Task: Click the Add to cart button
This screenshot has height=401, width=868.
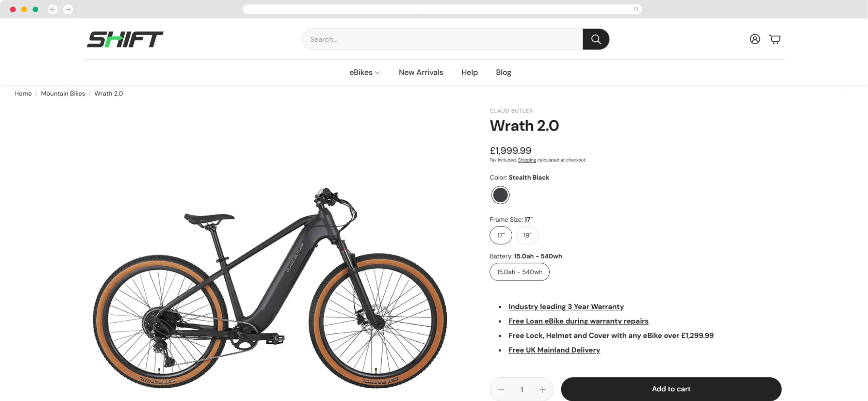Action: coord(671,389)
